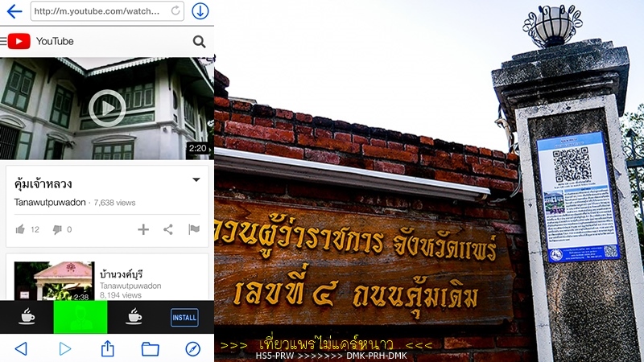This screenshot has height=362, width=644.
Task: Open the files folder icon
Action: coord(151,349)
